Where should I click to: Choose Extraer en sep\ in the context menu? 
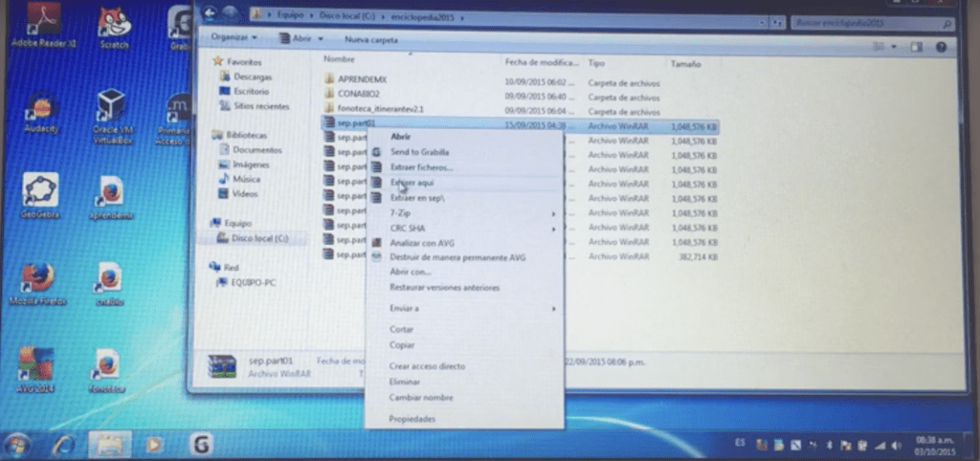(417, 198)
